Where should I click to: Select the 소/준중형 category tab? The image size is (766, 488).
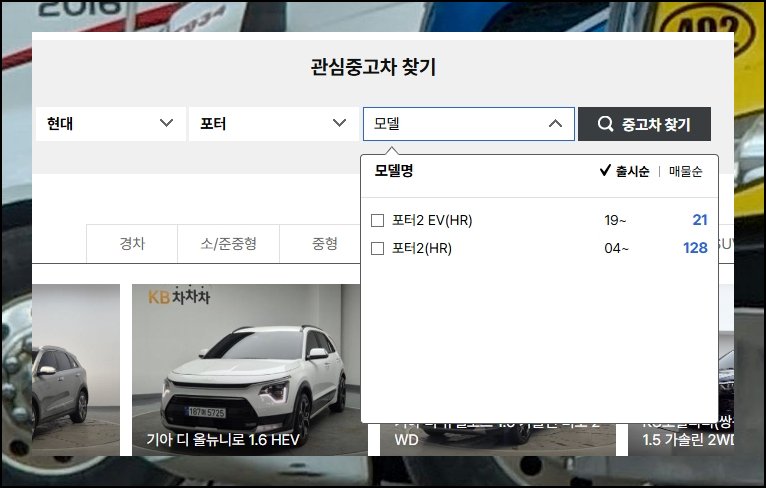pyautogui.click(x=229, y=244)
